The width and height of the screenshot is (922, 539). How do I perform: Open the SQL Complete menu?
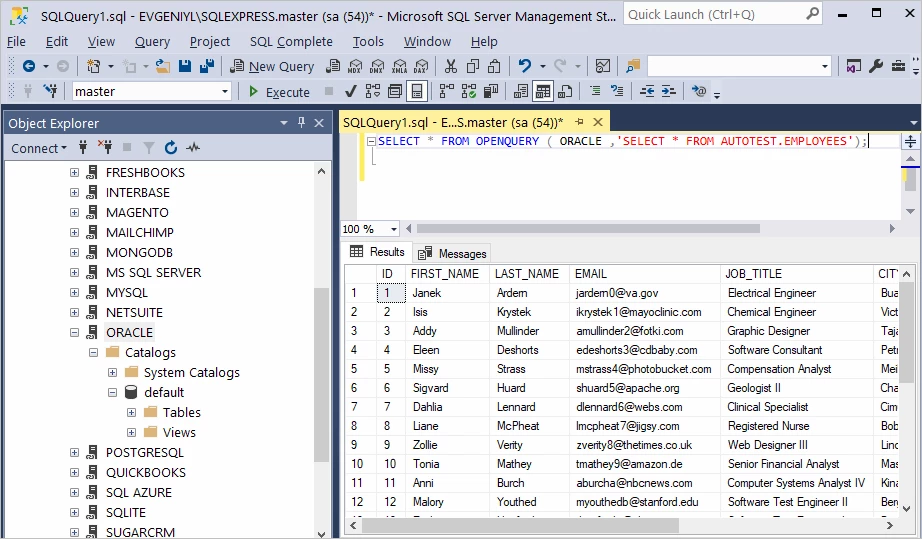pos(291,41)
